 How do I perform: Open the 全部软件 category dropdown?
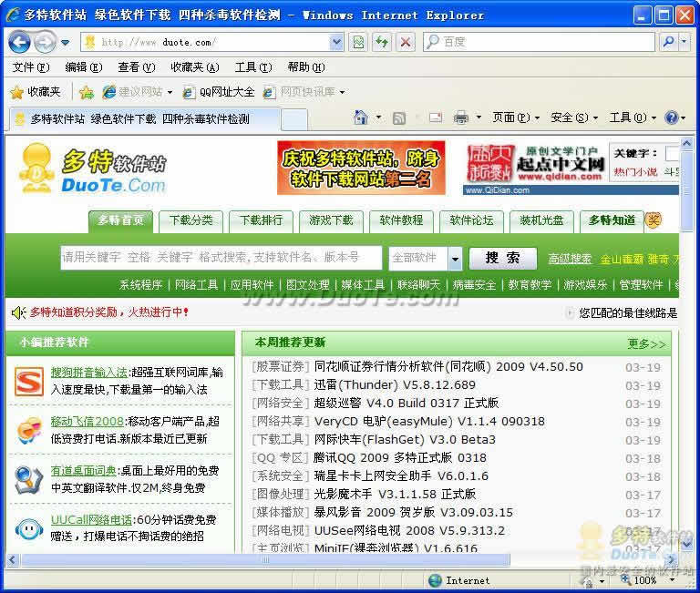(425, 259)
